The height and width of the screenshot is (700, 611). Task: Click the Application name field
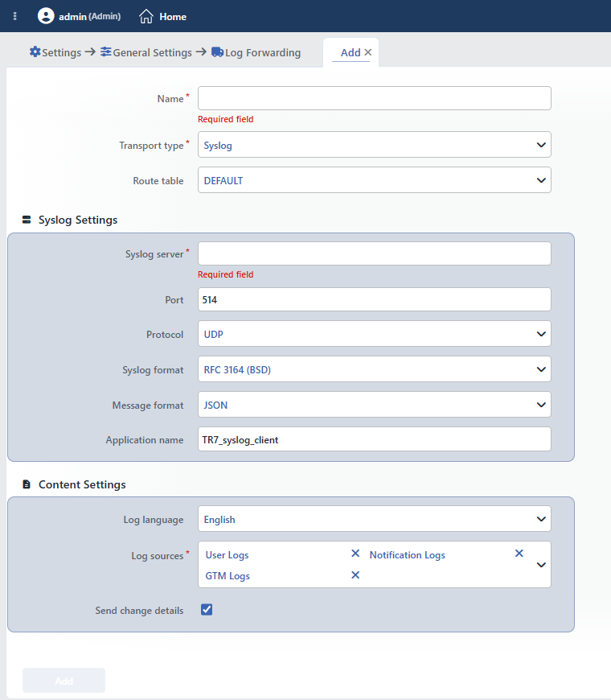coord(374,439)
